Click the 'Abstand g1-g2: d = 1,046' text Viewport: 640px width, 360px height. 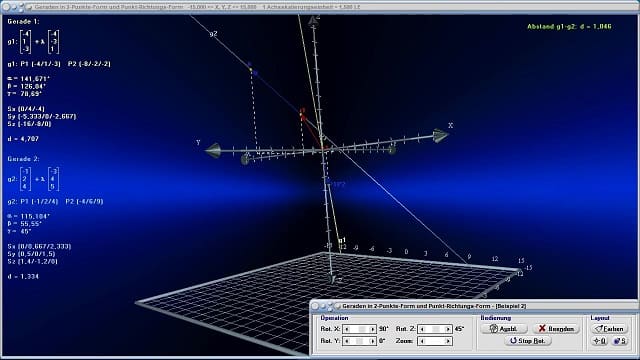pyautogui.click(x=569, y=27)
